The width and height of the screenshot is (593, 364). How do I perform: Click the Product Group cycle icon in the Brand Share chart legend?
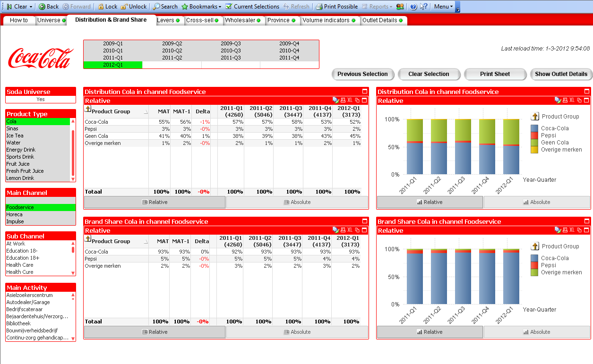(x=535, y=246)
